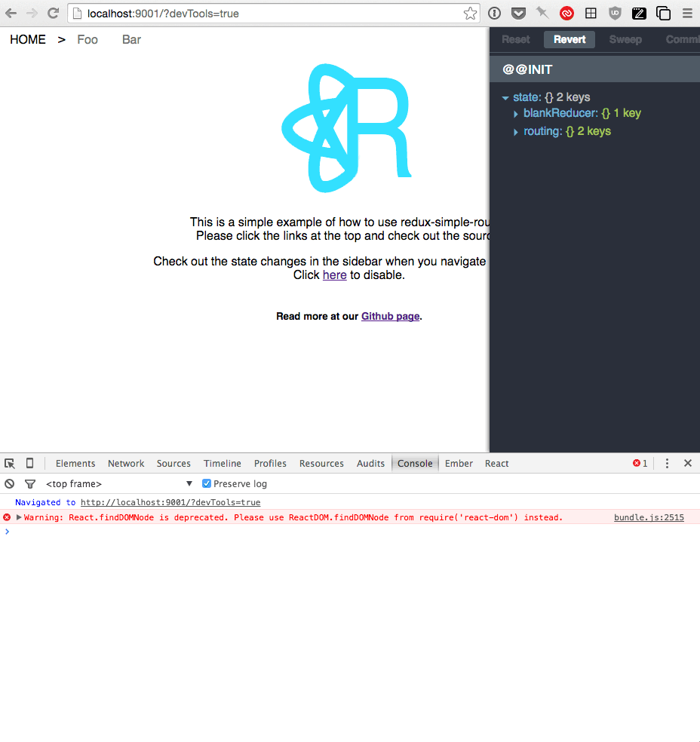Image resolution: width=700 pixels, height=742 pixels.
Task: Open the Sources tab
Action: click(x=173, y=463)
